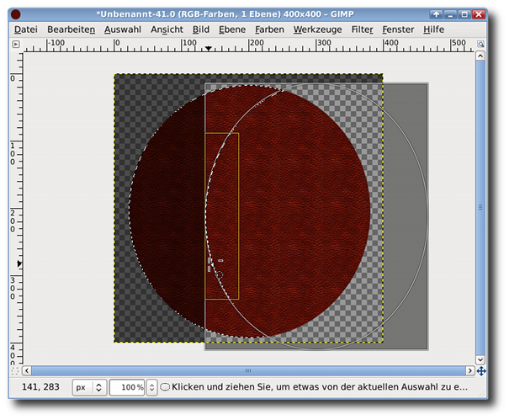Open the Farben menu
This screenshot has width=509, height=420.
point(269,29)
